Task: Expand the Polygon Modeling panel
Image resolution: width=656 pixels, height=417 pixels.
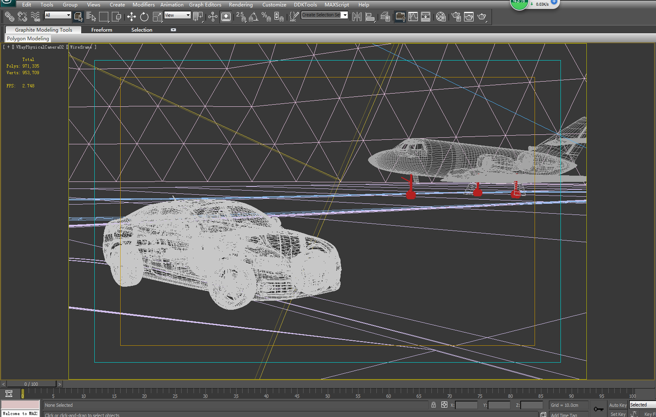Action: pos(28,38)
